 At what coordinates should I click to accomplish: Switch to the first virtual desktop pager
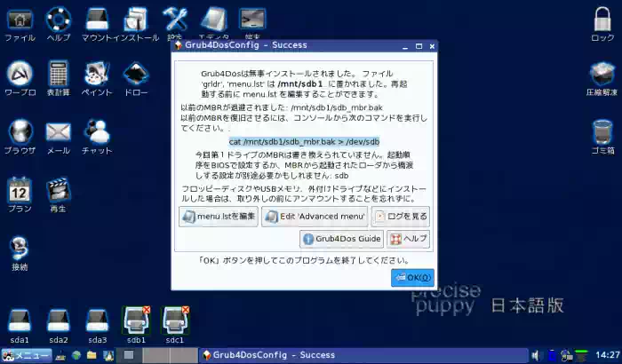click(x=128, y=355)
